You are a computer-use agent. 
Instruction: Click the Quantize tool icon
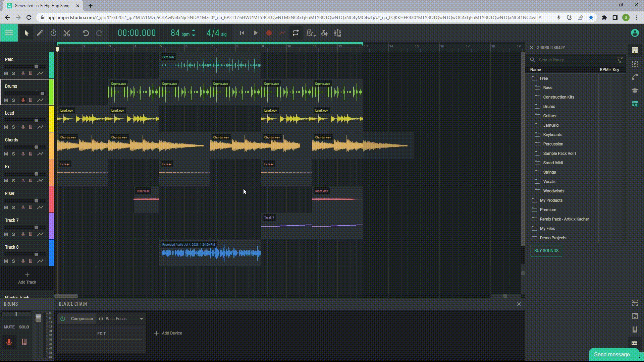coord(337,33)
